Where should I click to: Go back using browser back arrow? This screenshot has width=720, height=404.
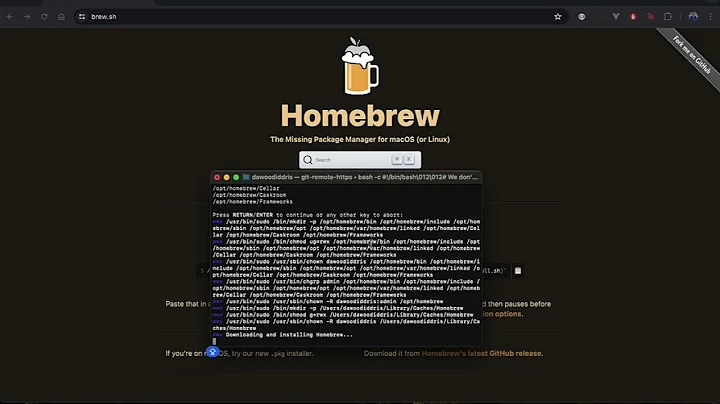(x=10, y=17)
